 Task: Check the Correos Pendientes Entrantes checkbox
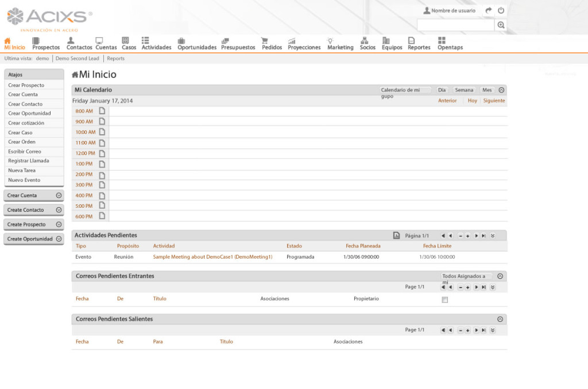click(x=444, y=300)
